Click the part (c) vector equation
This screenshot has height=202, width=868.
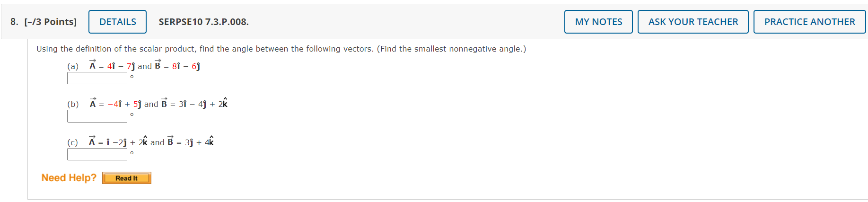[x=151, y=142]
